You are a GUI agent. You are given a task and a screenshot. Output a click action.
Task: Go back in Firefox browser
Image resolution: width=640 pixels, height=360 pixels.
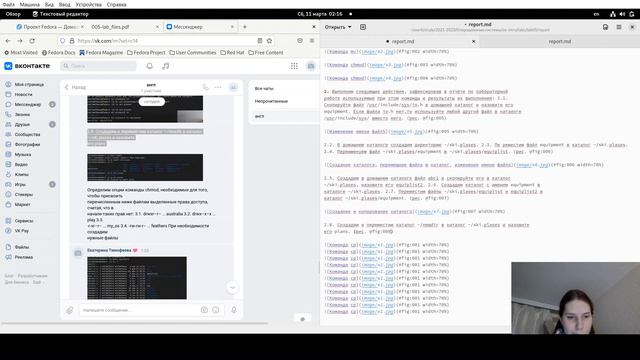tap(8, 41)
